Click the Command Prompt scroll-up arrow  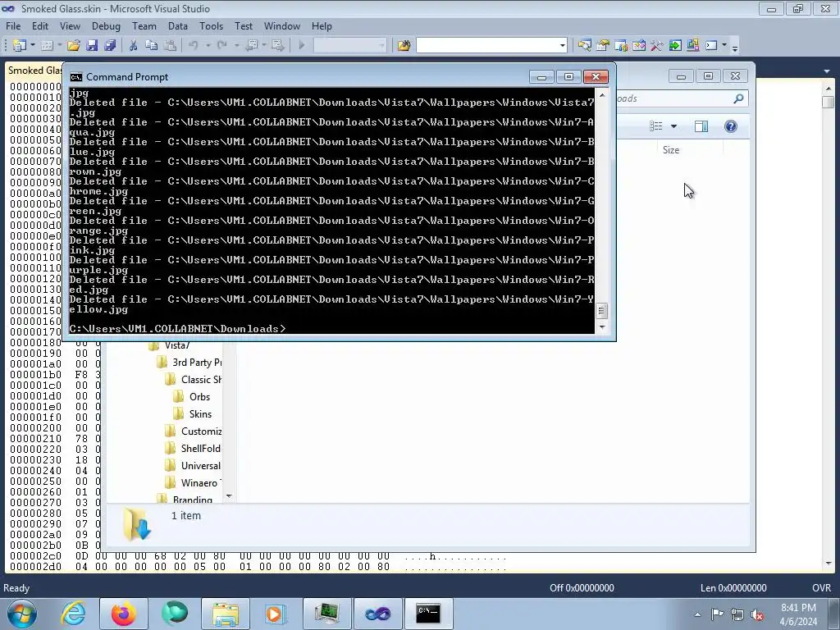[602, 95]
